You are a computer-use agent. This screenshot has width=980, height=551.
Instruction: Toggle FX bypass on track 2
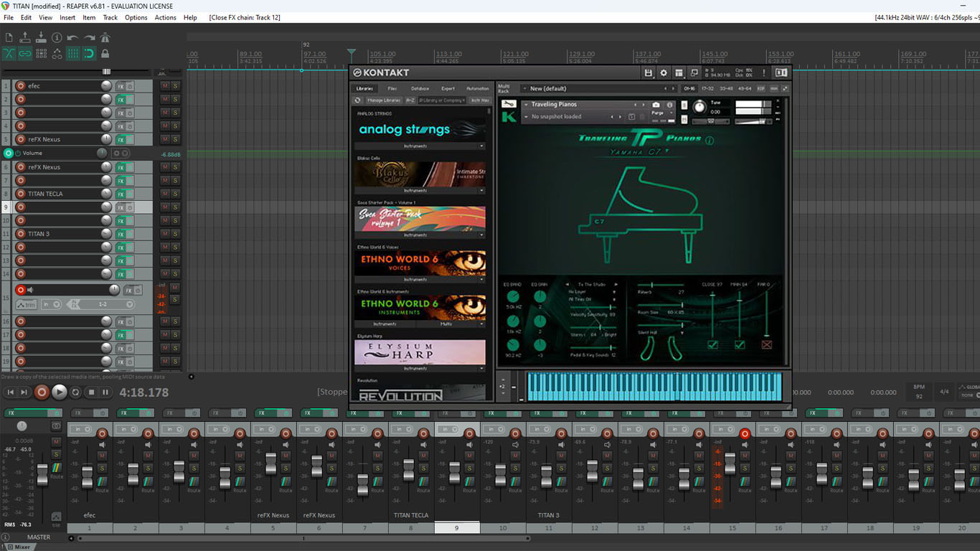point(130,100)
